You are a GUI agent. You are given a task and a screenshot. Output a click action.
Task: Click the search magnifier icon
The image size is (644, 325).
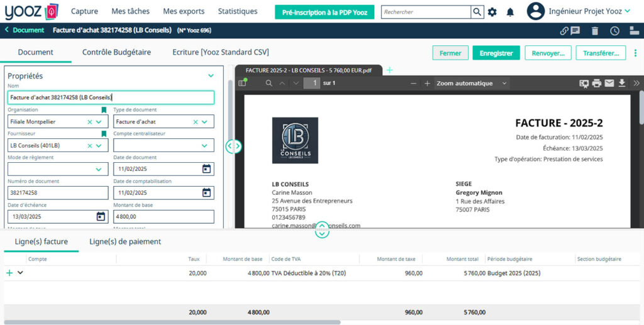tap(477, 12)
